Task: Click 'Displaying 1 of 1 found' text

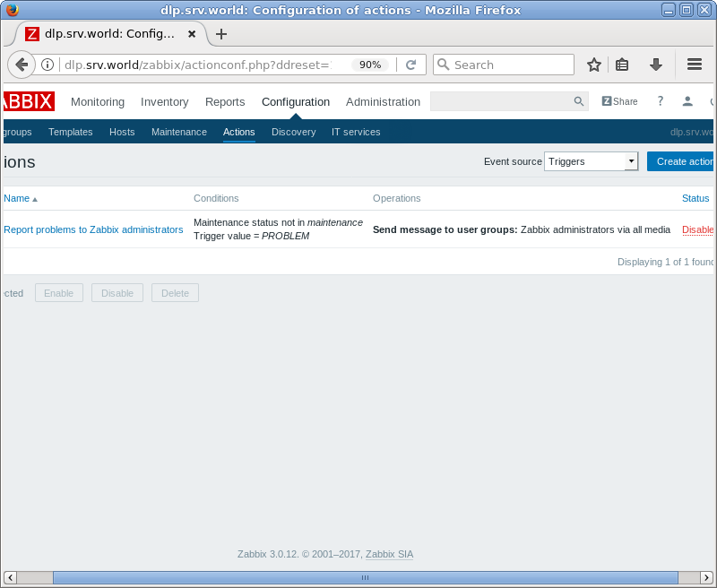Action: coord(665,262)
